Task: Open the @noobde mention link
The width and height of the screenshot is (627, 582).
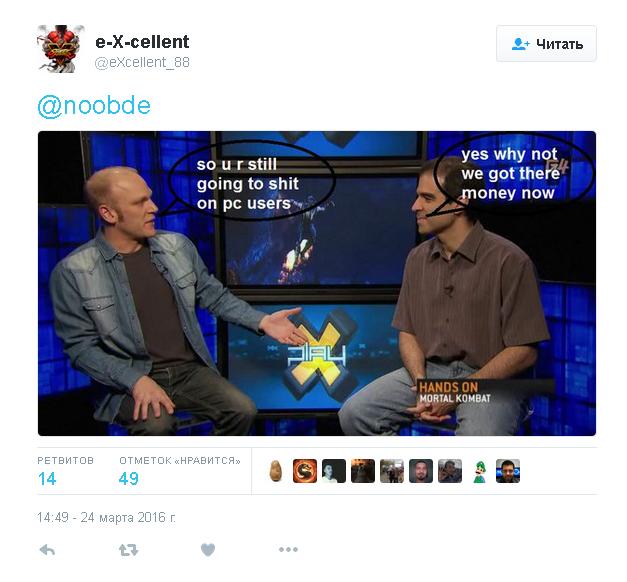Action: [94, 106]
